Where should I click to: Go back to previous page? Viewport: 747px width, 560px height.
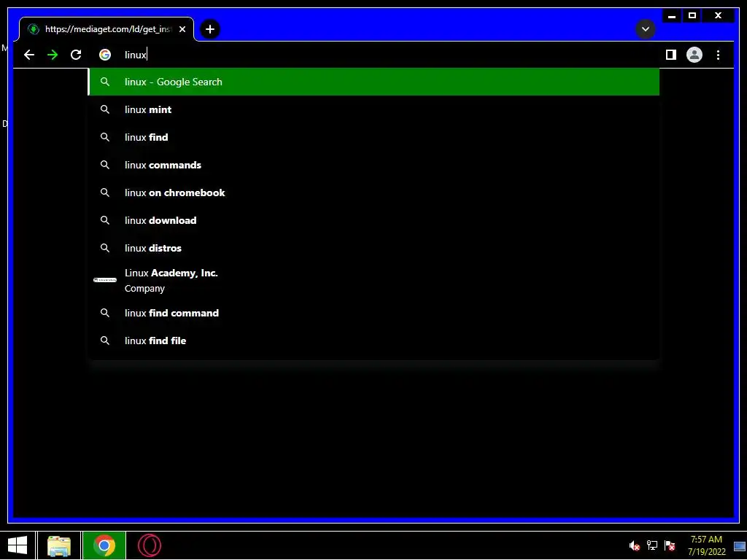coord(29,55)
